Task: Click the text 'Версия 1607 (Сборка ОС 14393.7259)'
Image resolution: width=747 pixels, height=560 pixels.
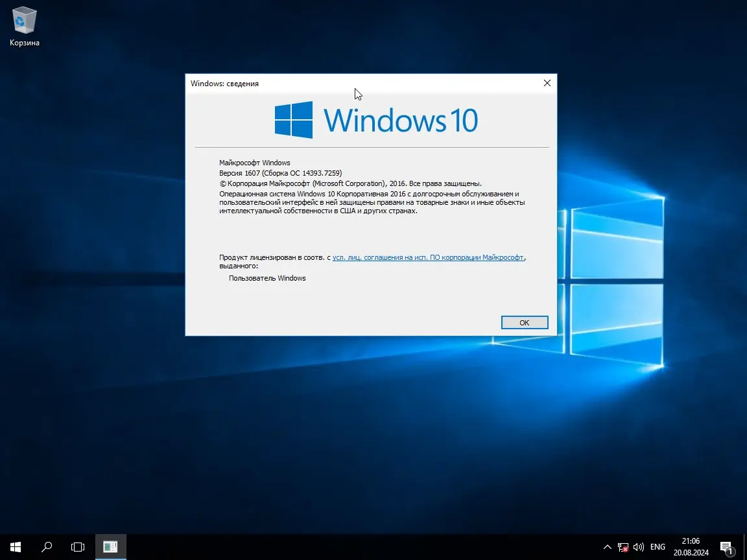Action: tap(281, 173)
